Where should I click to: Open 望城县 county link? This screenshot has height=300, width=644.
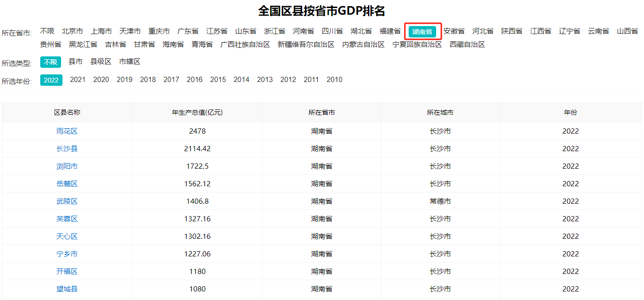tap(67, 289)
